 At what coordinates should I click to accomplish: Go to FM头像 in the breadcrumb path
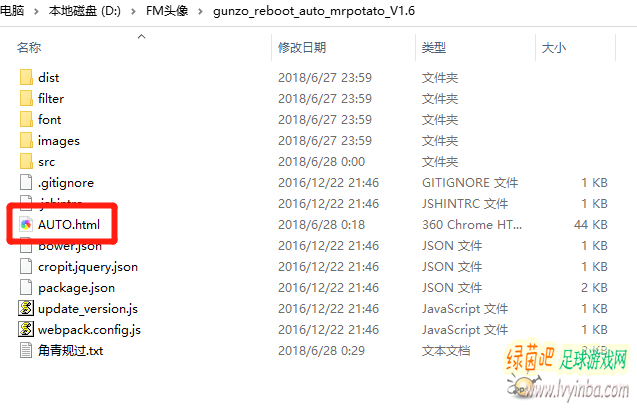tap(167, 11)
